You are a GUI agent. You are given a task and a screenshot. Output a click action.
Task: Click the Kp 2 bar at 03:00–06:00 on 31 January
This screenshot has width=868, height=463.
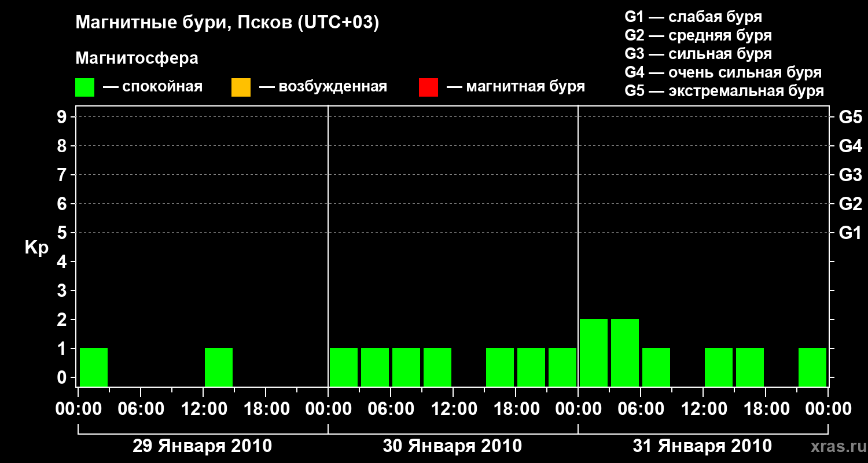click(625, 352)
